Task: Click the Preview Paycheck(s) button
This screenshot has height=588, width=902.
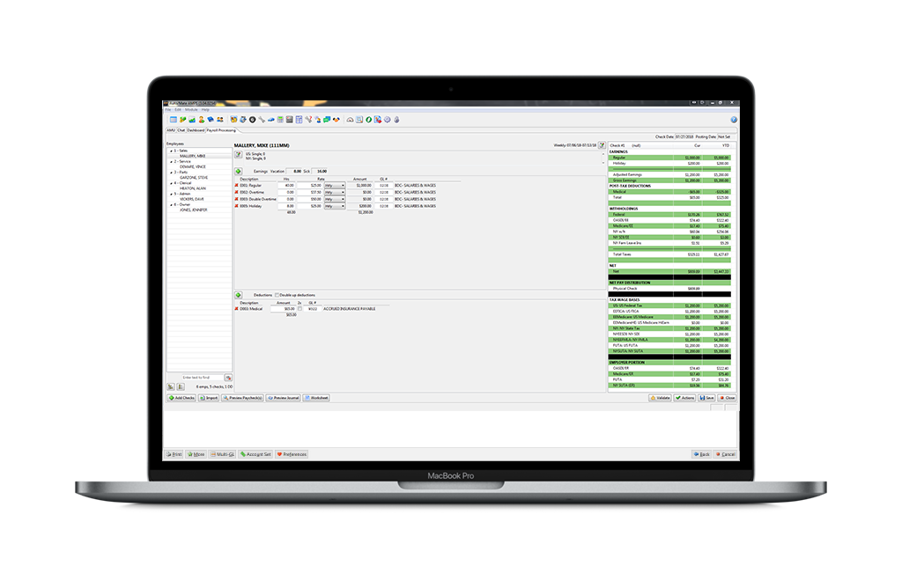Action: [x=243, y=398]
